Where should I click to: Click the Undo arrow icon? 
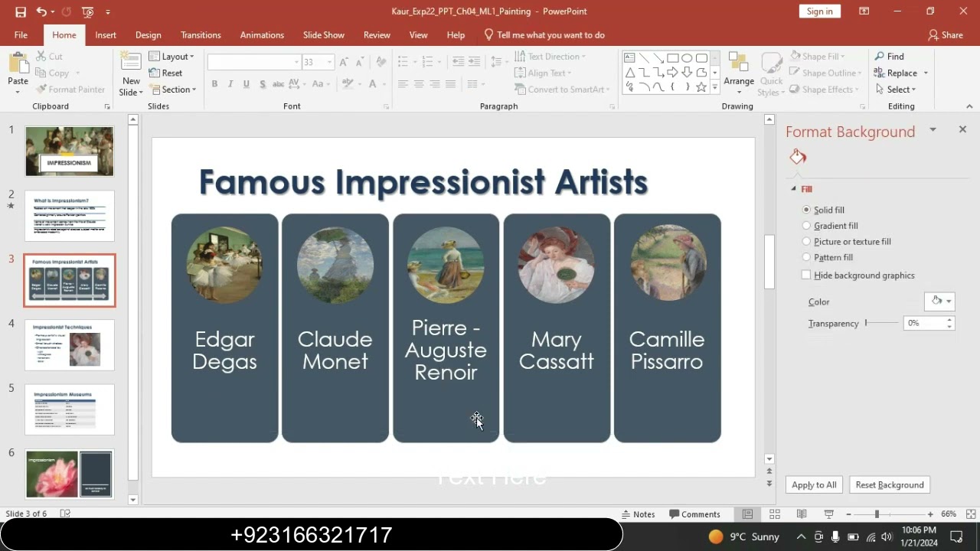pyautogui.click(x=41, y=11)
